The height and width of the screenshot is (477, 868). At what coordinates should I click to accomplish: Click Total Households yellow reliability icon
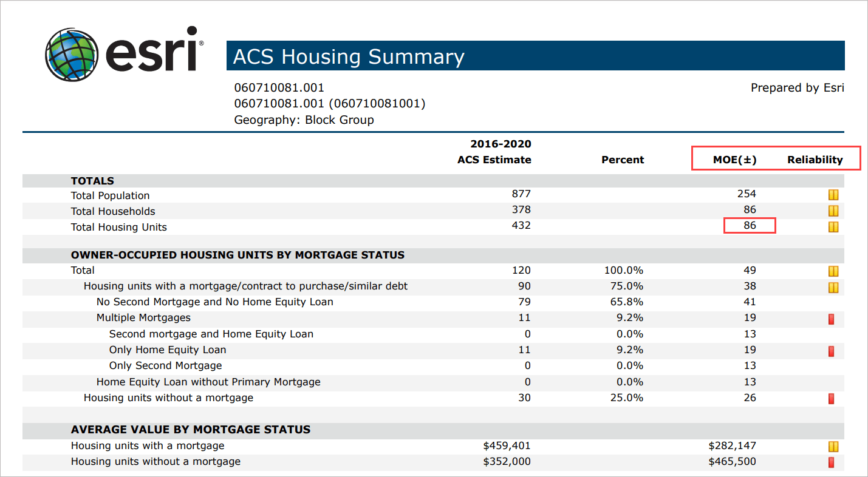coord(833,211)
